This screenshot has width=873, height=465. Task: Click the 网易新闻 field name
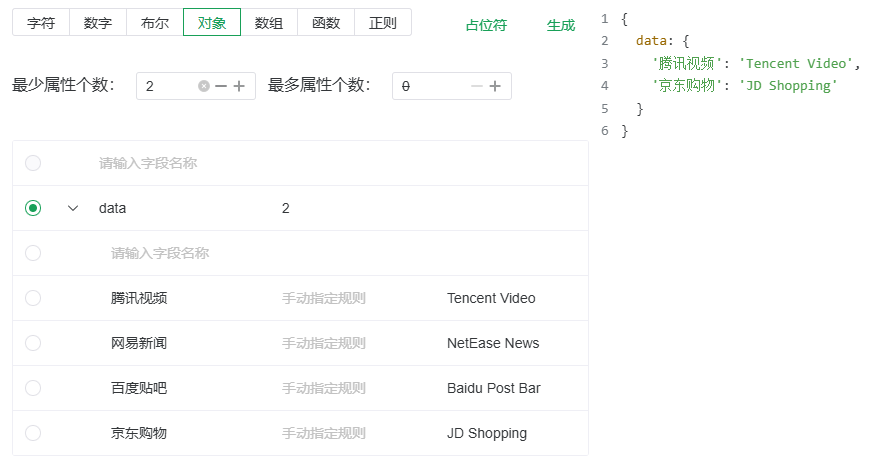139,343
